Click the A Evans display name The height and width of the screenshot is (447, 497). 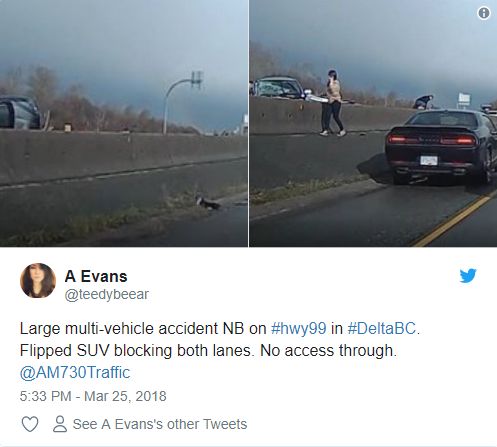tap(96, 276)
